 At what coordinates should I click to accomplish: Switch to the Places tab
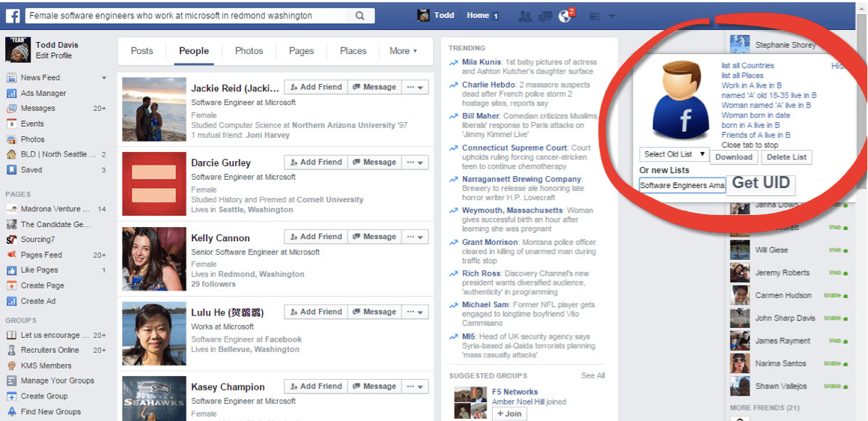click(353, 51)
